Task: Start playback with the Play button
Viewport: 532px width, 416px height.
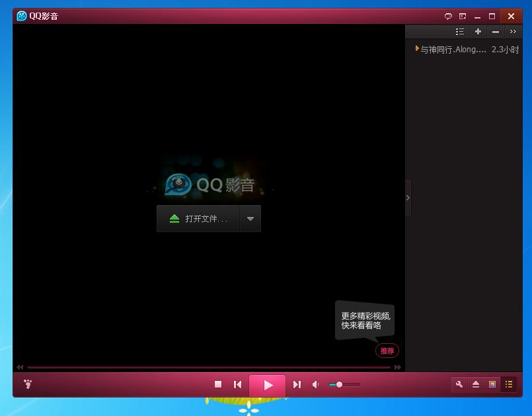Action: point(268,385)
